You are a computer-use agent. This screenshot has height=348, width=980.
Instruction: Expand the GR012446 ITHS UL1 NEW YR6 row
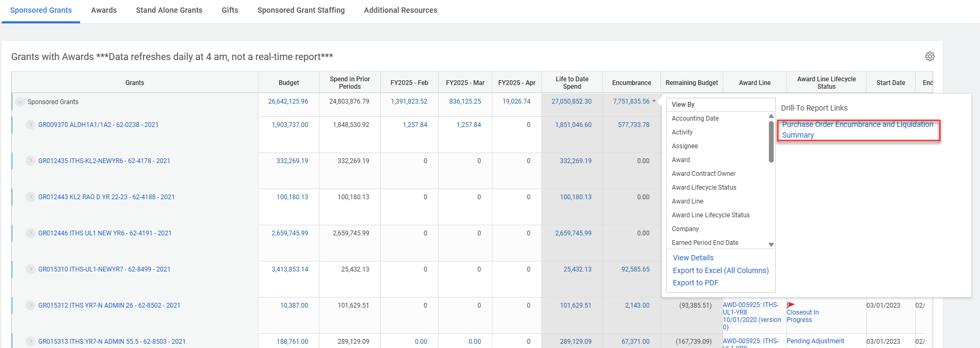(30, 233)
